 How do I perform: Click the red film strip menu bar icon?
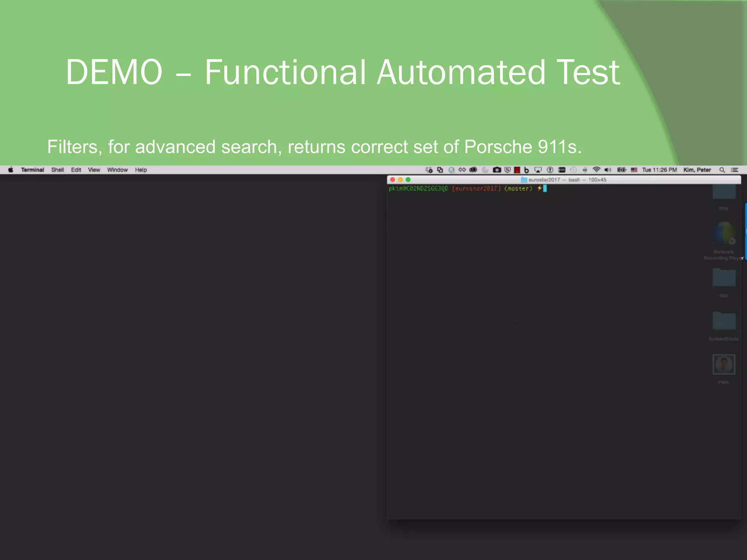(517, 170)
